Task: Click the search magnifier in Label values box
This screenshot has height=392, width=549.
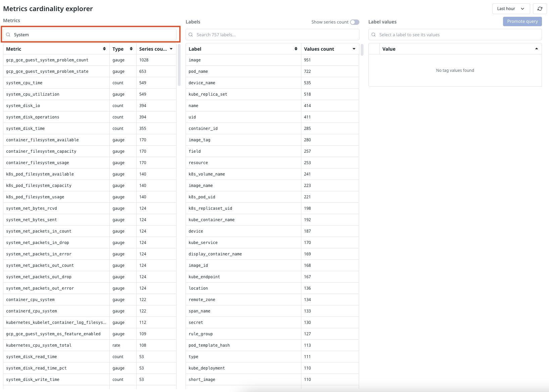Action: click(373, 35)
